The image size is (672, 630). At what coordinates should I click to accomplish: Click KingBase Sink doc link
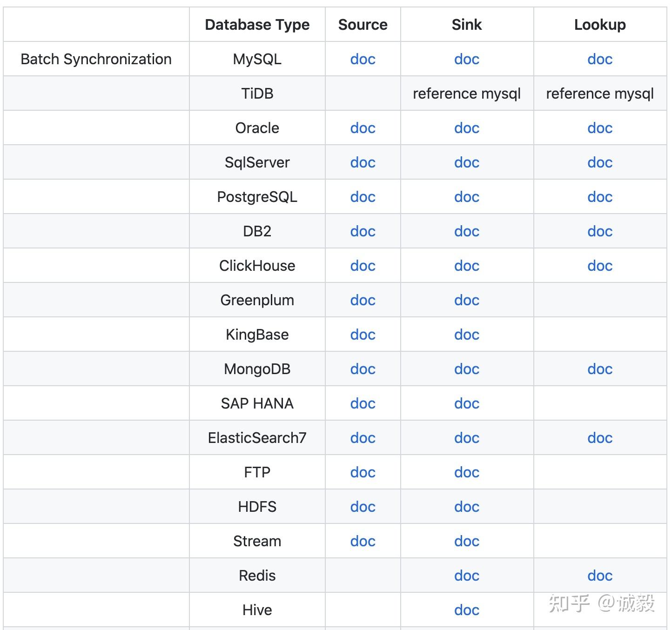[467, 335]
